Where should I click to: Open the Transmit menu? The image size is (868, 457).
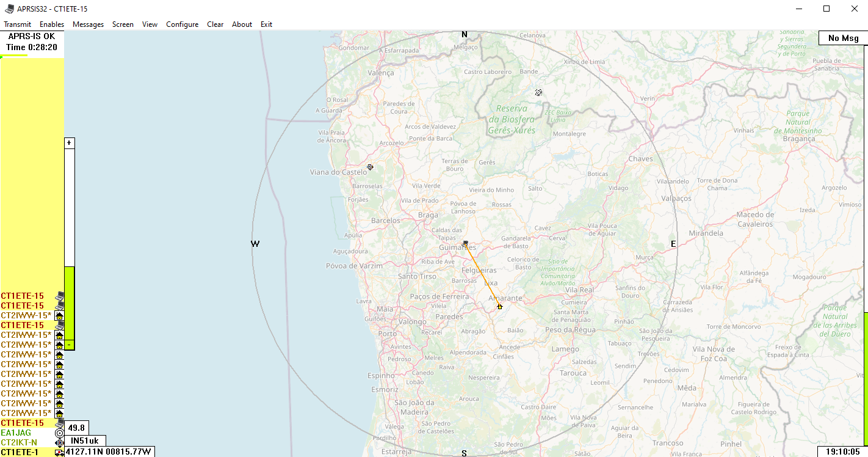pyautogui.click(x=18, y=24)
